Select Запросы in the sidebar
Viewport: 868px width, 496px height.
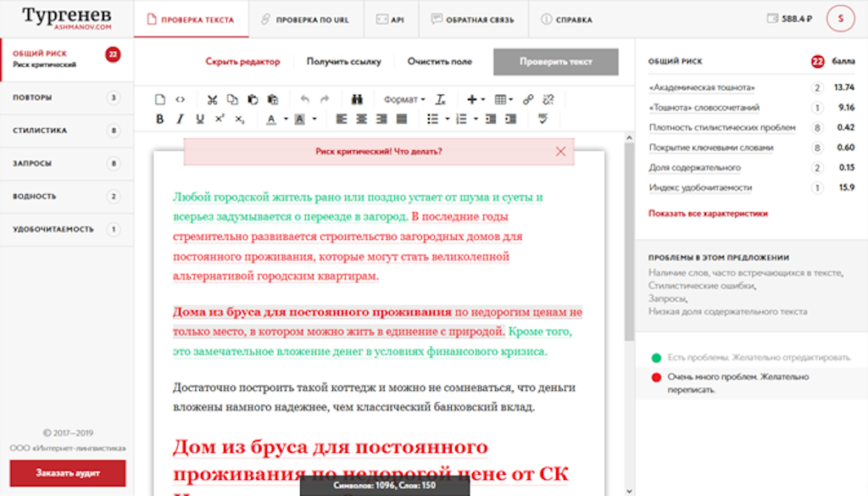[67, 164]
